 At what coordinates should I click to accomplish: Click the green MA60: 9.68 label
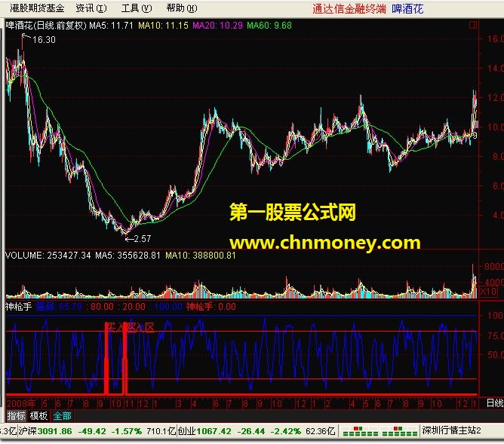[x=269, y=26]
